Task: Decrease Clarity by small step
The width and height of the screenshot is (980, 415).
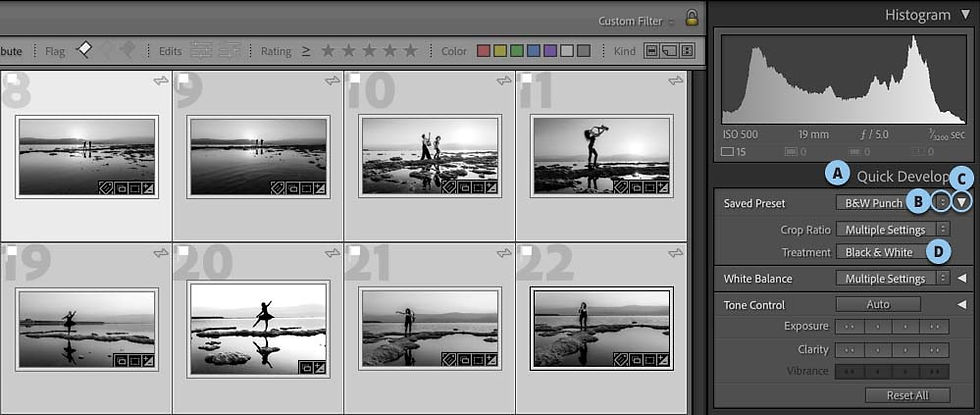Action: (x=878, y=349)
